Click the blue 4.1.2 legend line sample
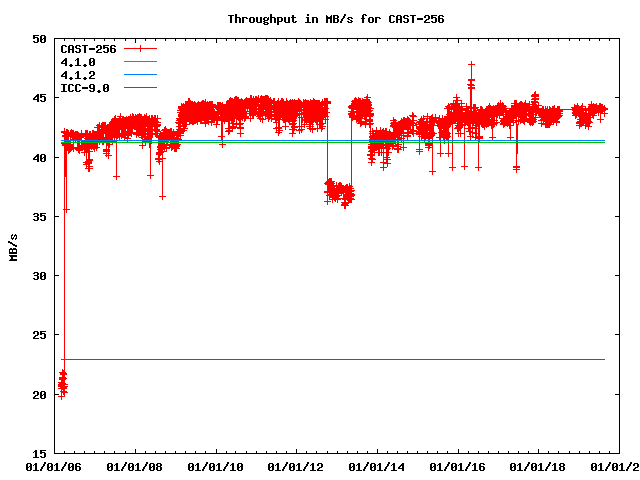The image size is (640, 480). (x=141, y=75)
